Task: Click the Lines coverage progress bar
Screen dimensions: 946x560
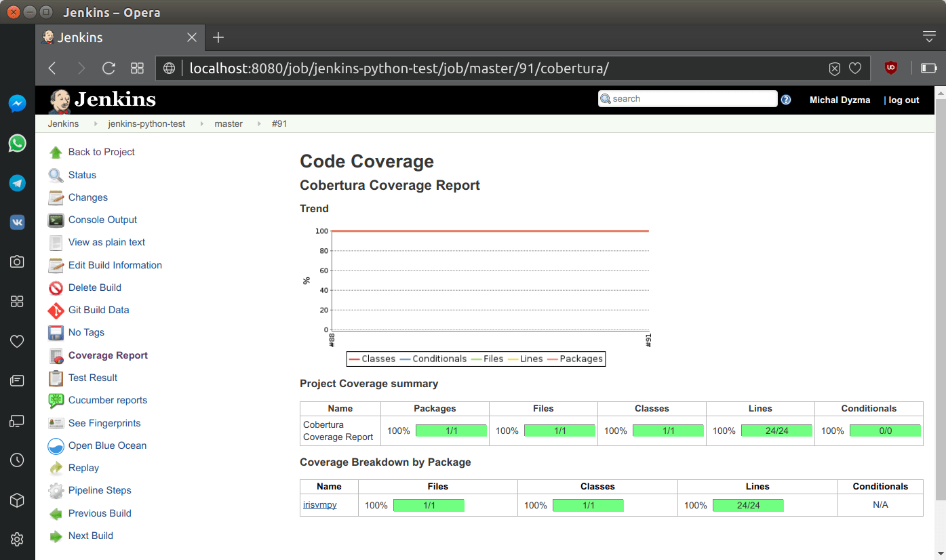Action: coord(776,430)
